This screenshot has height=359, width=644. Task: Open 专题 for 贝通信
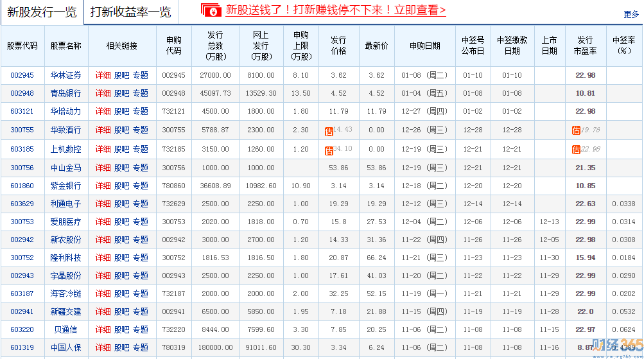pos(141,330)
